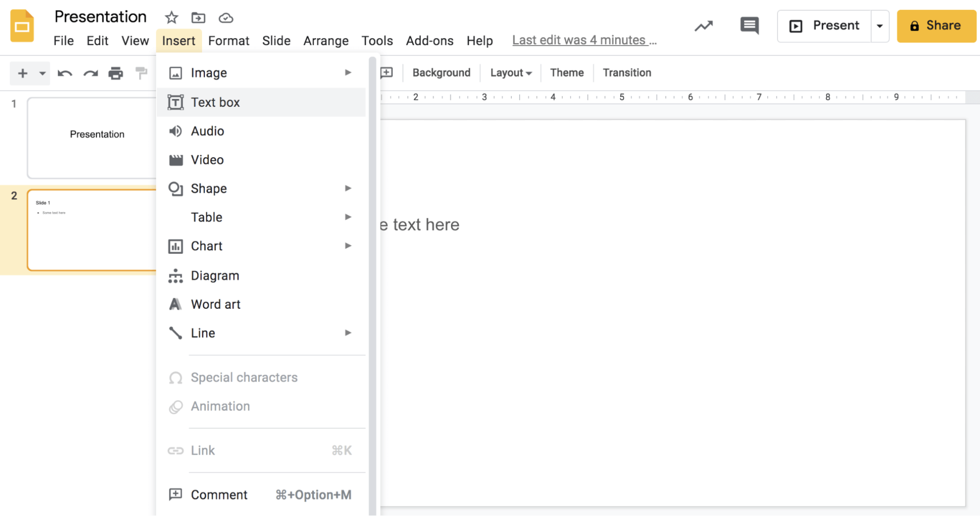Expand the Chart submenu
Viewport: 980px width, 516px height.
pos(348,246)
